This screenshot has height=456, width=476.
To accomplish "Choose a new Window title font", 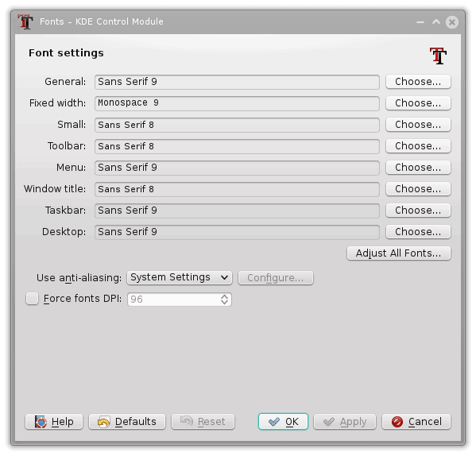I will pyautogui.click(x=418, y=189).
